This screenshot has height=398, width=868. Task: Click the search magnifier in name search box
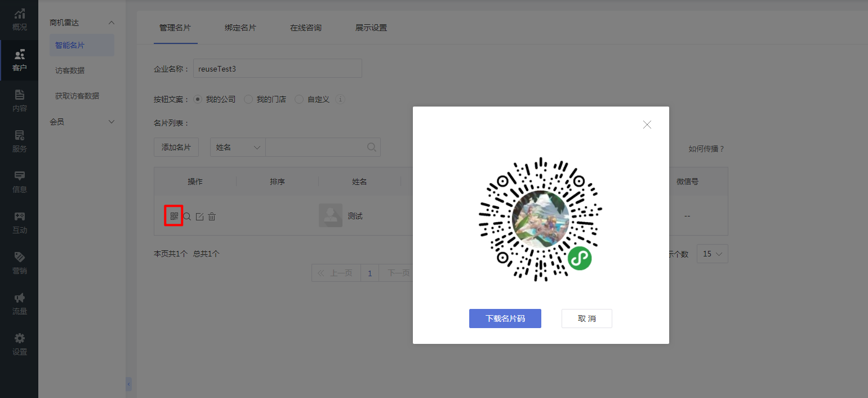pos(372,147)
